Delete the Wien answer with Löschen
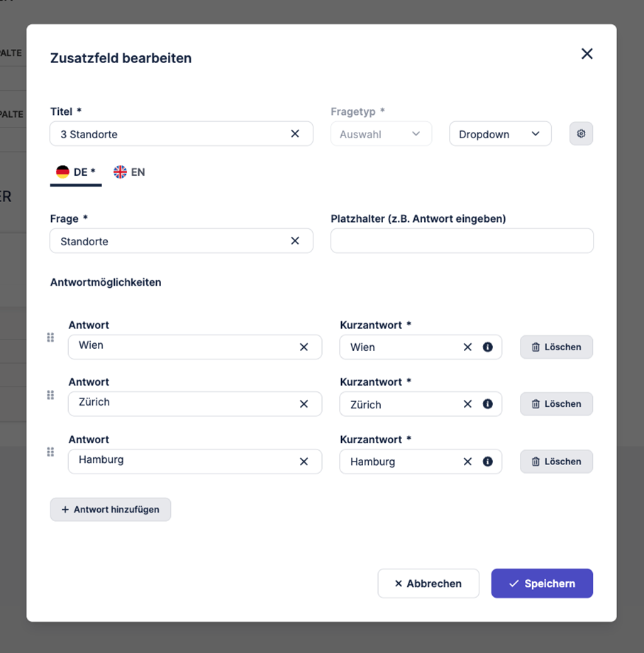644x653 pixels. coord(556,347)
